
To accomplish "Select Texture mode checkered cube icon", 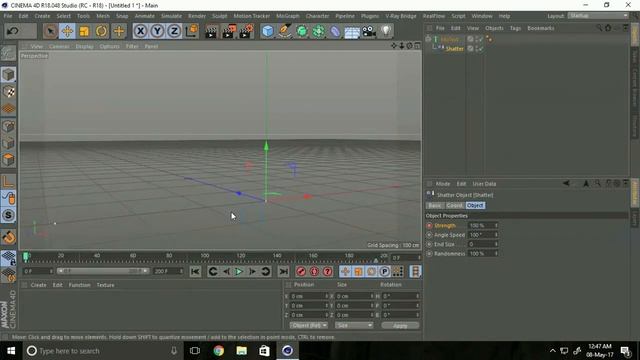I will click(9, 92).
